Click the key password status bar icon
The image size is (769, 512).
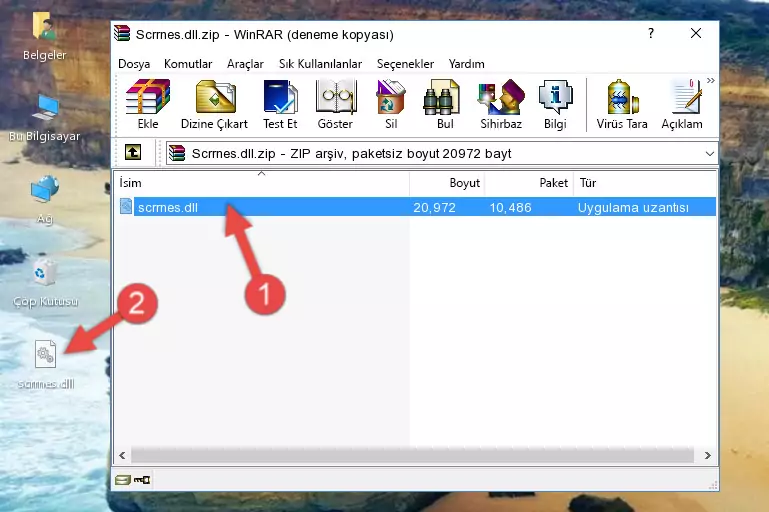pos(142,480)
